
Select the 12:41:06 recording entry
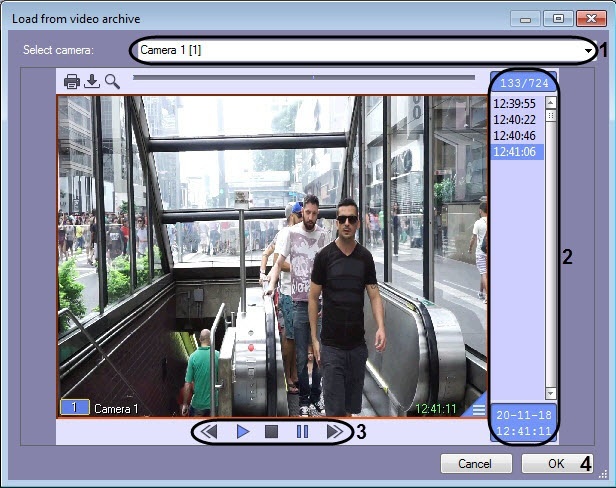click(x=514, y=152)
